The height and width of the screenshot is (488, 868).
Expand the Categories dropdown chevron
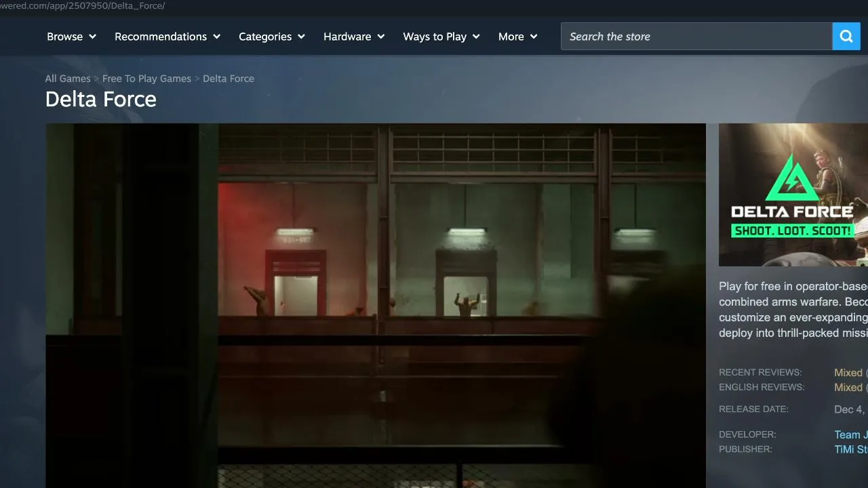coord(301,37)
